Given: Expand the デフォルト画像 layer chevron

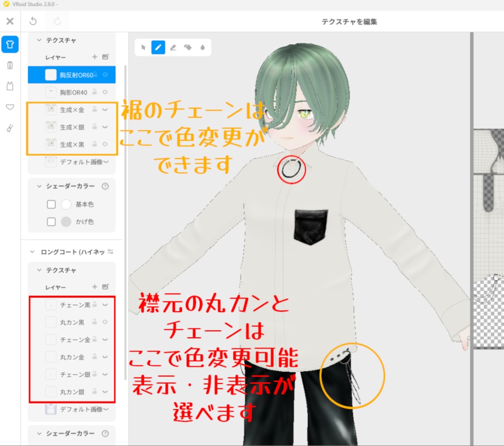Looking at the screenshot, I should (107, 162).
